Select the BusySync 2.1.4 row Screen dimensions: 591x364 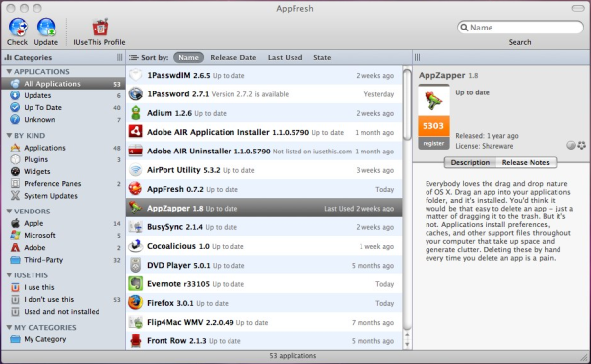point(264,227)
